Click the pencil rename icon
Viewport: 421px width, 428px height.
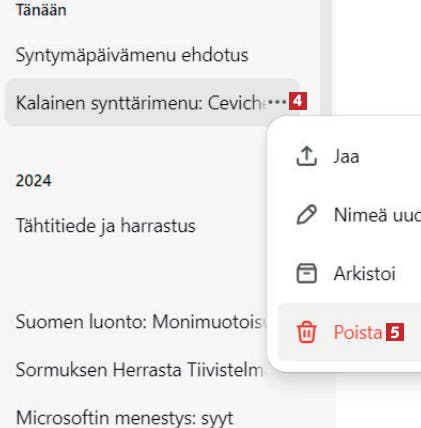(306, 215)
